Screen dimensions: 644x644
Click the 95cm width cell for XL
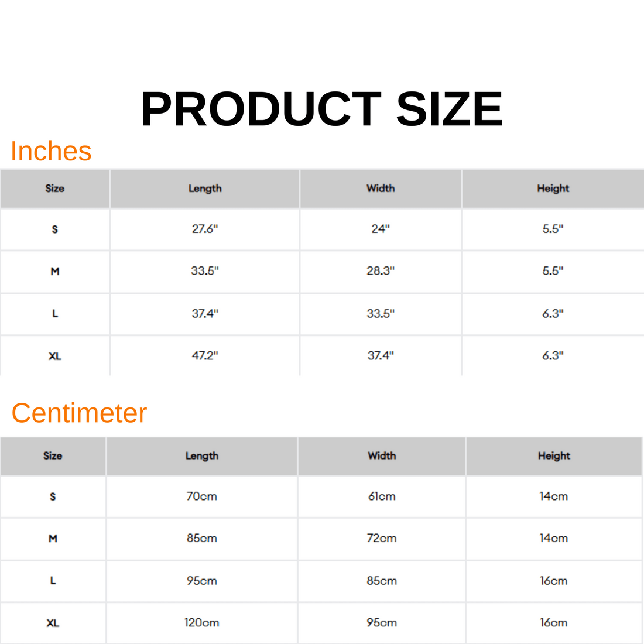click(x=382, y=623)
